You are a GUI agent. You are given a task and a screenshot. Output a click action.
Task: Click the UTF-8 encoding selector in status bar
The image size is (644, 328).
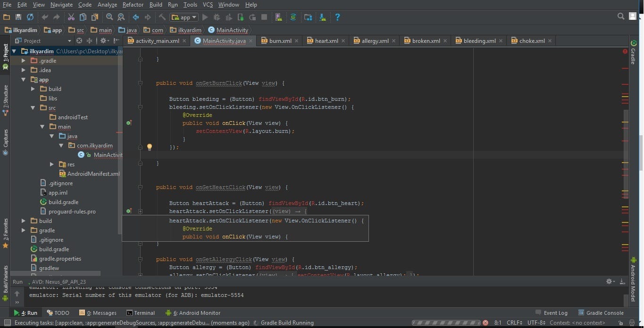click(536, 323)
